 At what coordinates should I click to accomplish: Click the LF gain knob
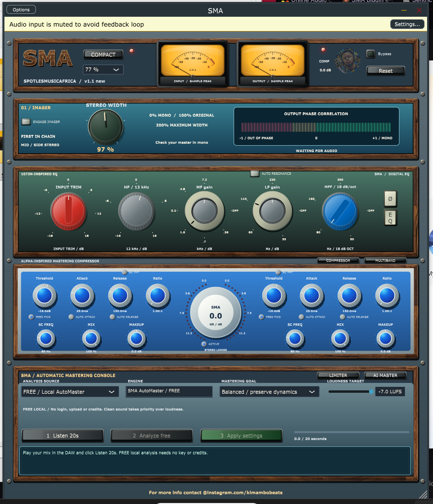tap(272, 212)
